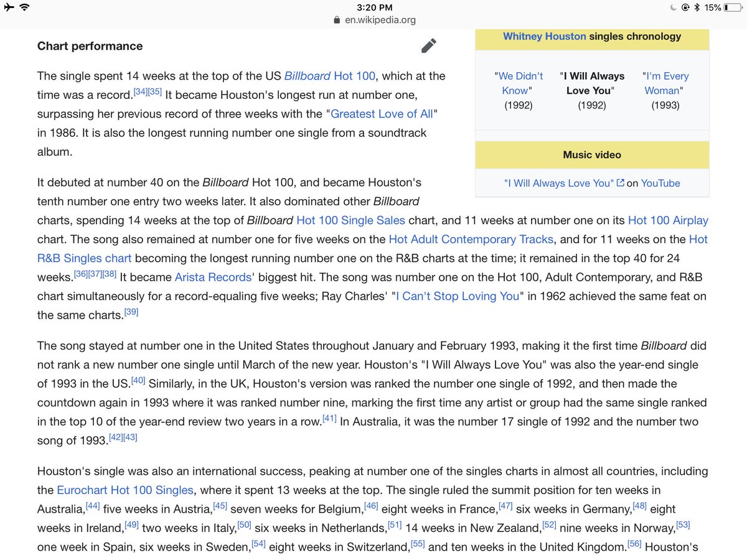Tap the Do Not Disturb moon icon
The width and height of the screenshot is (747, 560).
[673, 7]
